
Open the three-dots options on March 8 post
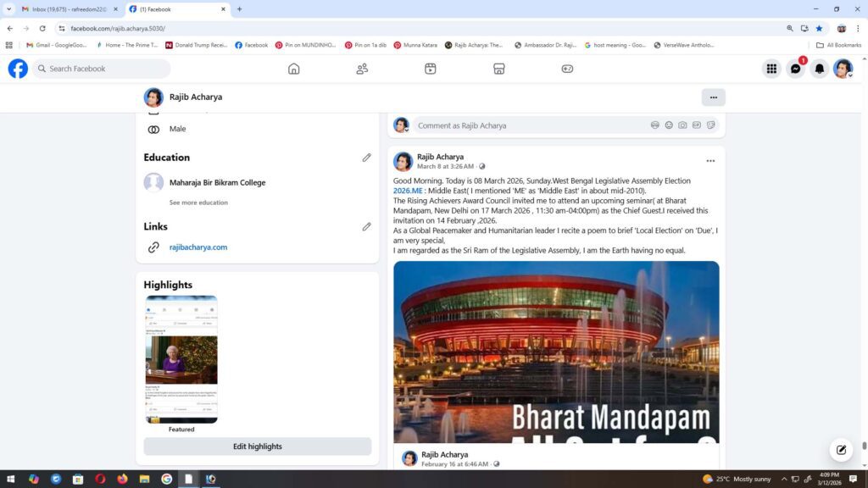710,161
